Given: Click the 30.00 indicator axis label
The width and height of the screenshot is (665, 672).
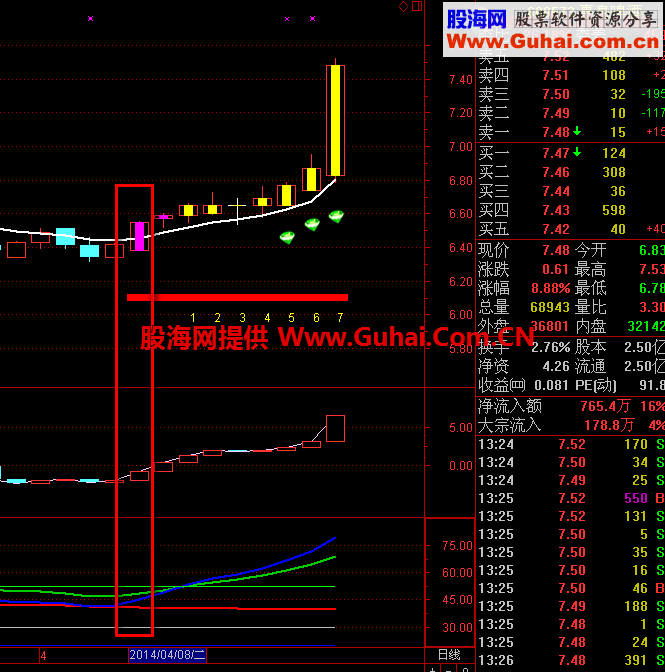Looking at the screenshot, I should [x=457, y=627].
